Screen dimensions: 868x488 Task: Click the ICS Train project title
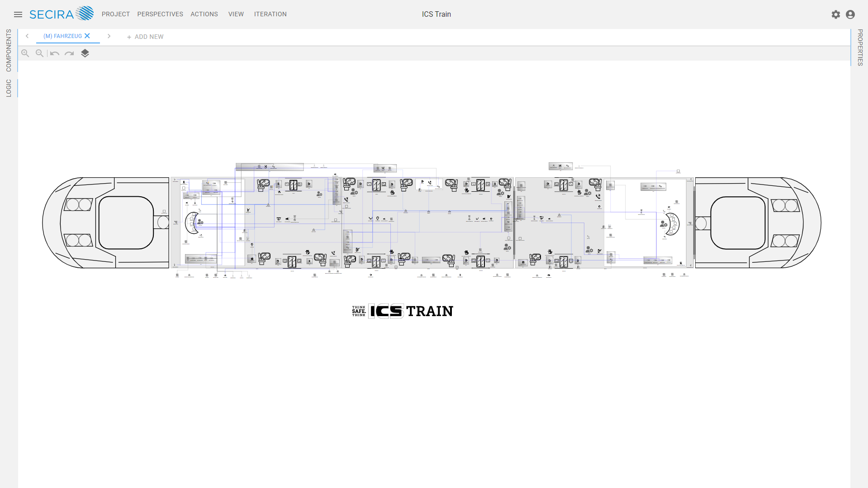coord(436,14)
